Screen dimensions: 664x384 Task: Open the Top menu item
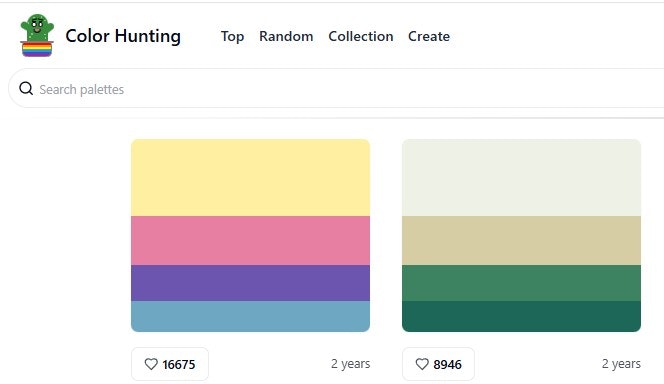[x=232, y=36]
